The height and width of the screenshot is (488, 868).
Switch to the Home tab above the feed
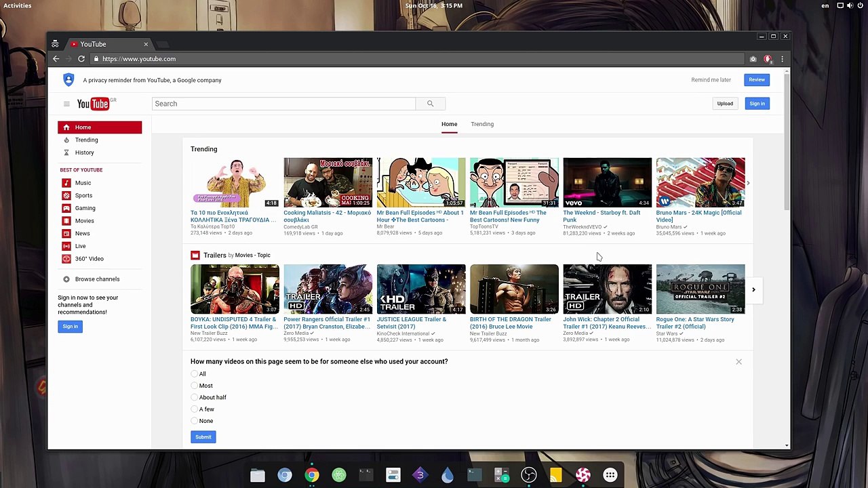click(449, 124)
